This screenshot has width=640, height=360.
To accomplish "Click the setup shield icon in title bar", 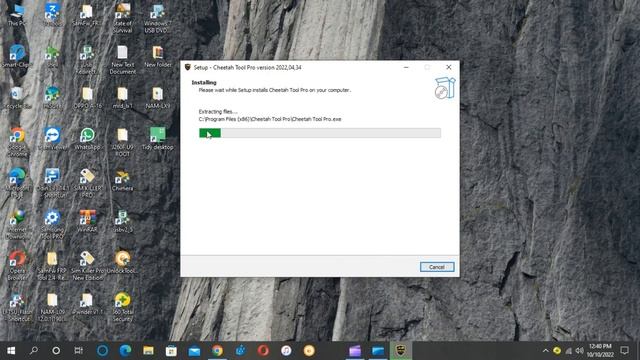I will 187,67.
